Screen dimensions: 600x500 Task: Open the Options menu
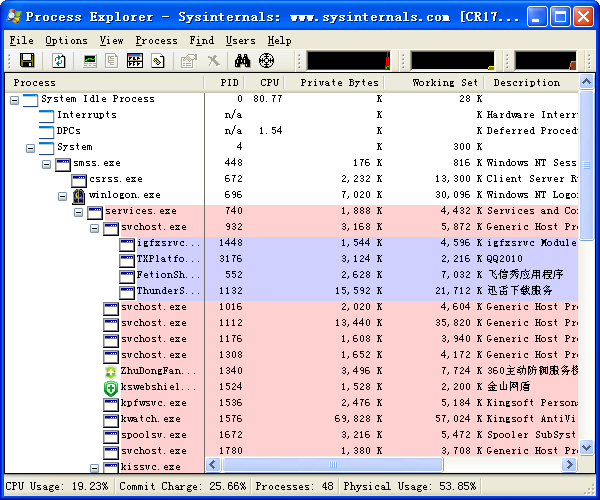pyautogui.click(x=66, y=40)
